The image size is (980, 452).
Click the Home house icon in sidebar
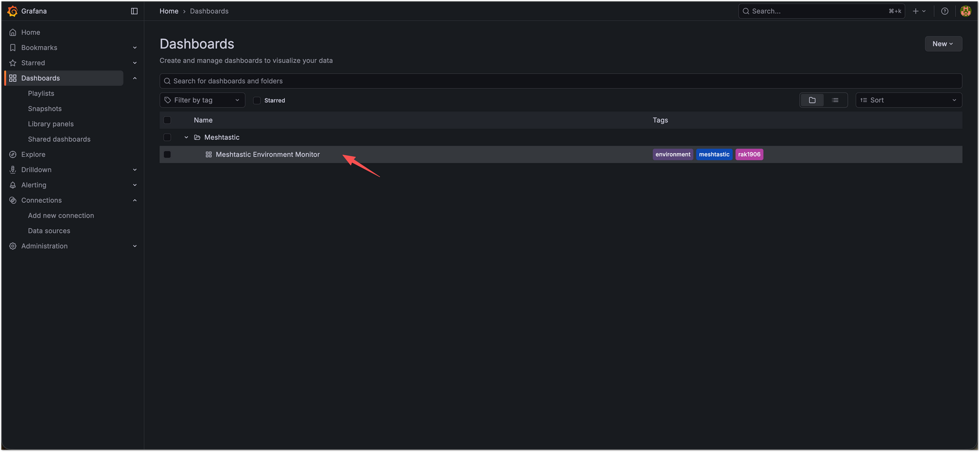click(x=13, y=32)
